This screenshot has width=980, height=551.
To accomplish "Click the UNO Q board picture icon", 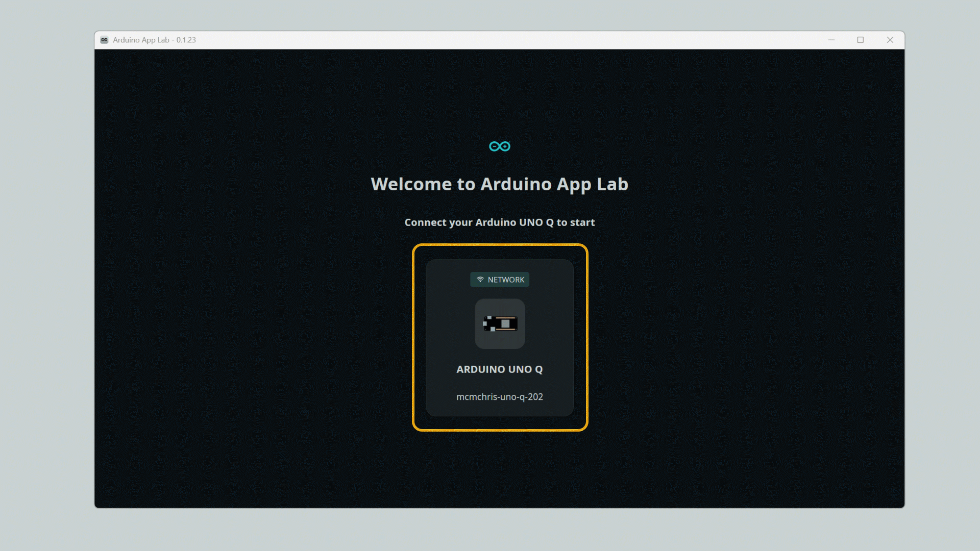I will [500, 324].
